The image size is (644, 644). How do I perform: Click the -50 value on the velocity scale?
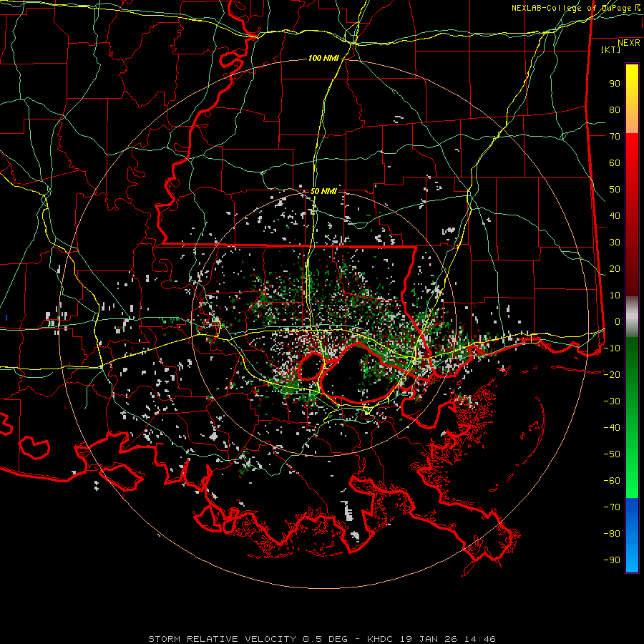(612, 454)
